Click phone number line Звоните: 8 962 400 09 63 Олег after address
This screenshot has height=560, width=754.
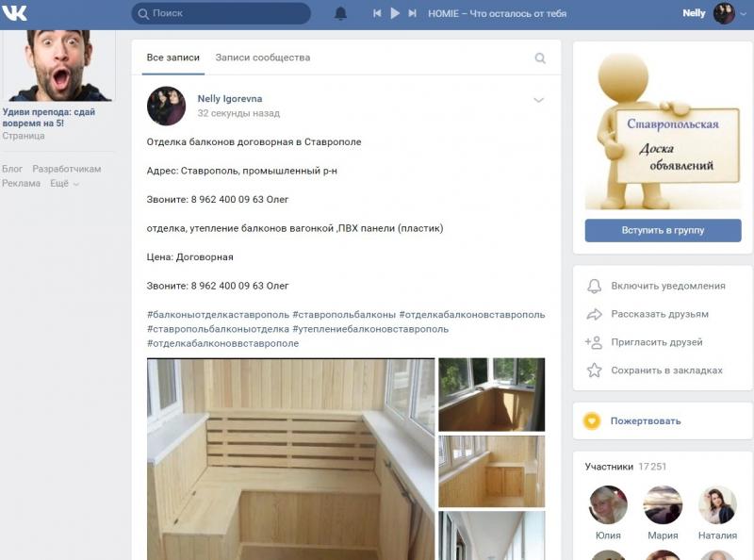pyautogui.click(x=218, y=199)
